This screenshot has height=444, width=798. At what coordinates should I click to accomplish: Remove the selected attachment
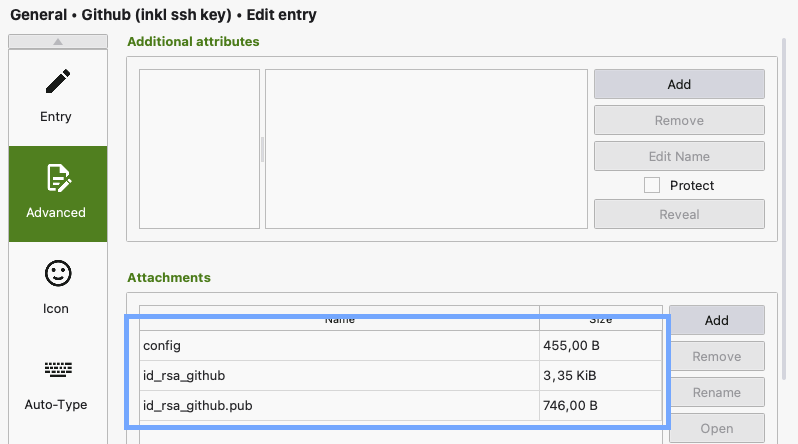coord(717,356)
